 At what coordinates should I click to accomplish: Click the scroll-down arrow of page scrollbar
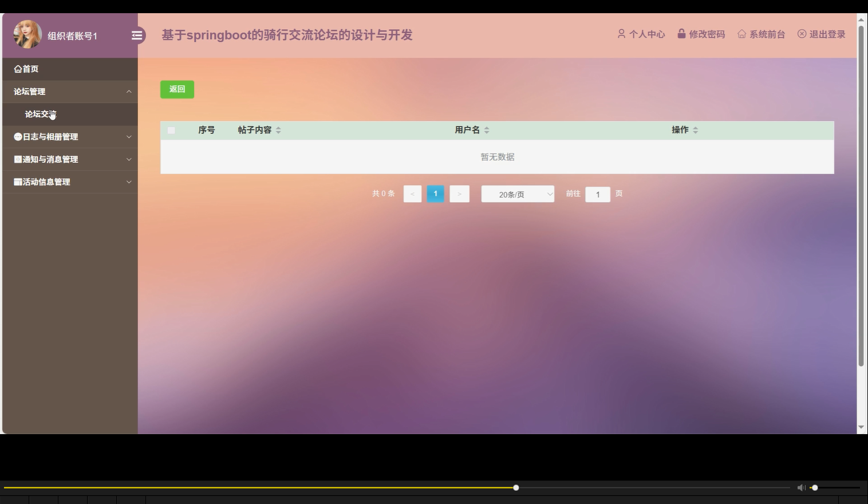click(861, 427)
